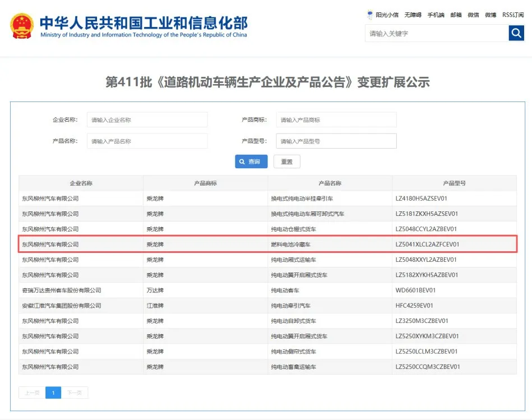Click the 纯电动仓栅式货车 product name
The width and height of the screenshot is (532, 420).
pos(294,229)
